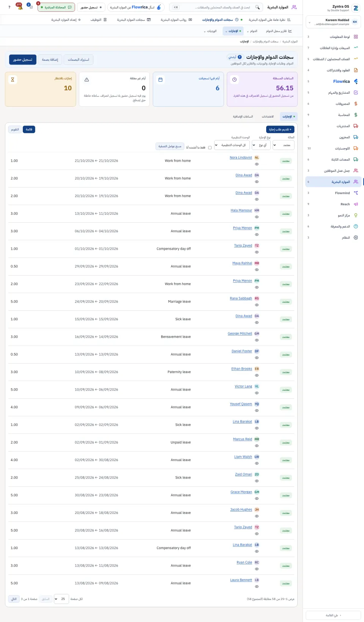The width and height of the screenshot is (364, 622).
Task: Expand the الإجازات leaves submenu
Action: pyautogui.click(x=233, y=31)
